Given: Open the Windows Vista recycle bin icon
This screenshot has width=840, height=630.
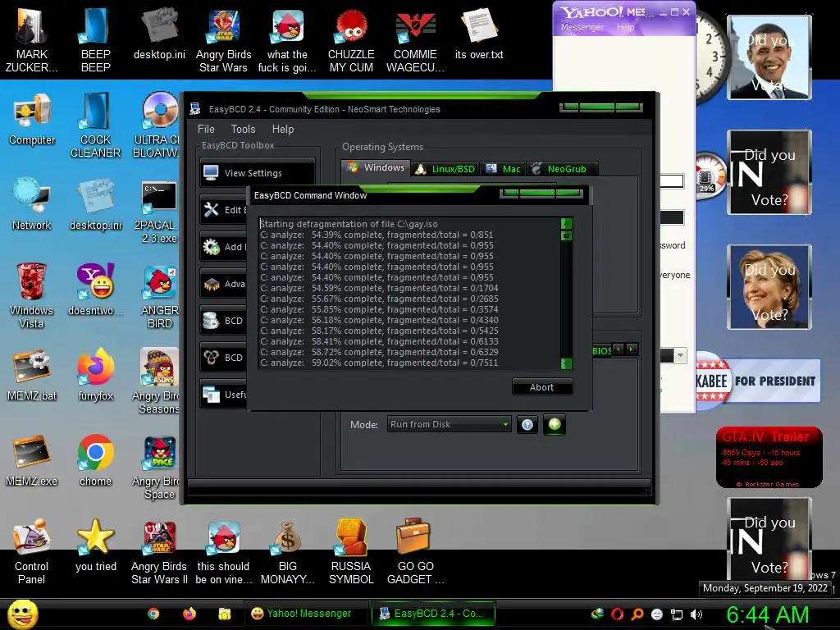Looking at the screenshot, I should coord(32,295).
